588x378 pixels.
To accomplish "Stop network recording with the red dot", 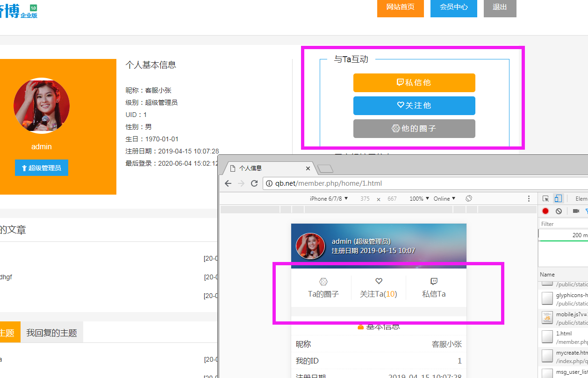I will [x=545, y=211].
